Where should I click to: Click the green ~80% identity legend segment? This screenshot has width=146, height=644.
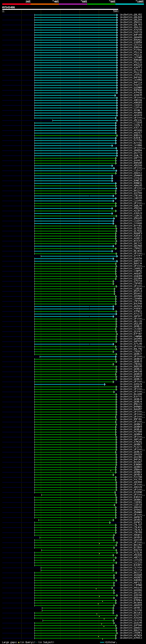[101, 4]
